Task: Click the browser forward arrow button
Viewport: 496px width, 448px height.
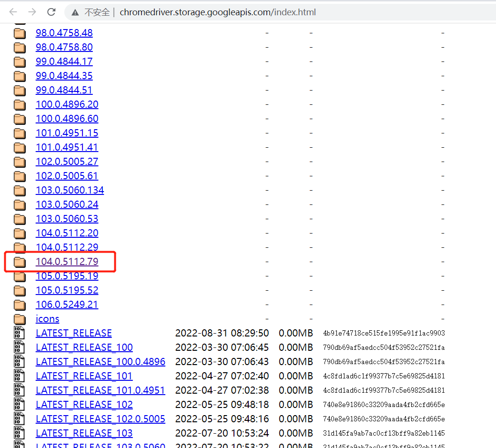Action: (x=32, y=12)
